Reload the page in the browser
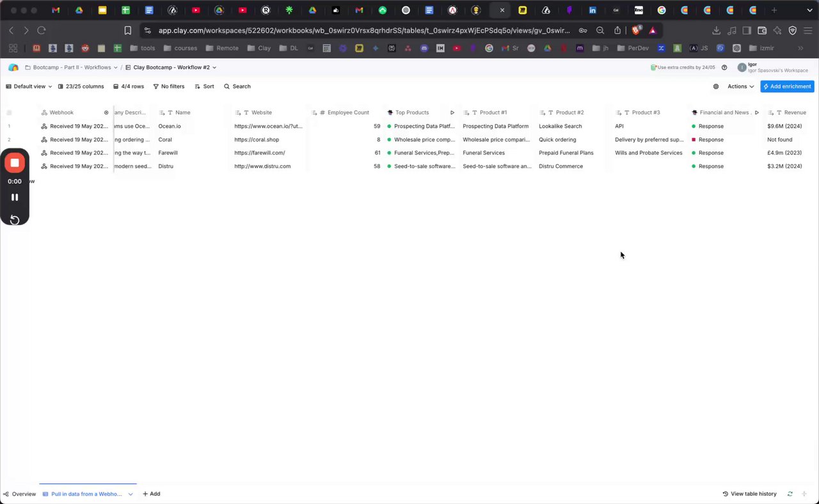Screen dimensions: 819x504 42,31
